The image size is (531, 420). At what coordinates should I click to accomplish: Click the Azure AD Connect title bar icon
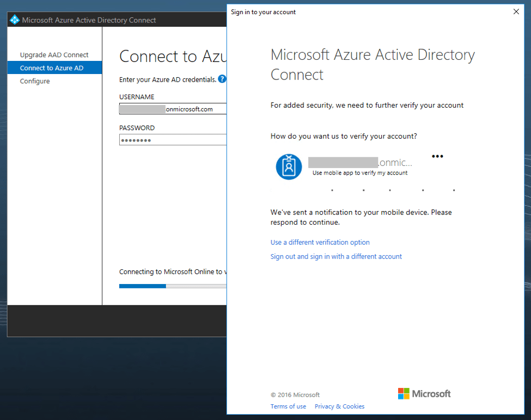tap(14, 20)
